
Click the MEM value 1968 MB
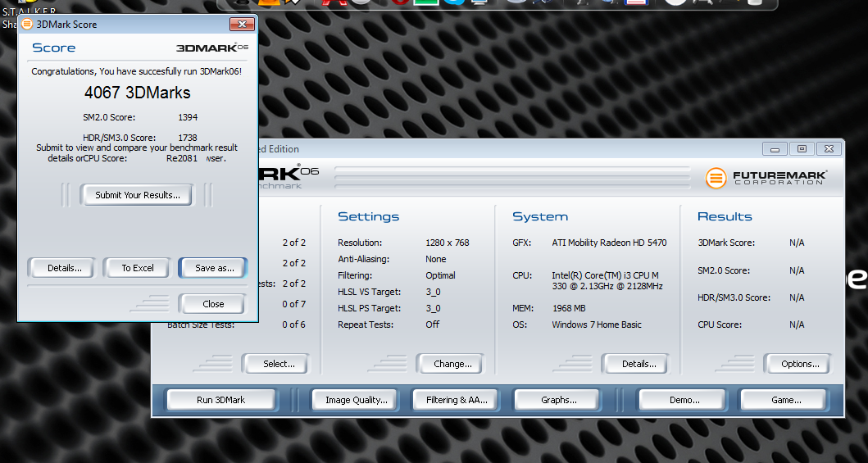(x=569, y=308)
